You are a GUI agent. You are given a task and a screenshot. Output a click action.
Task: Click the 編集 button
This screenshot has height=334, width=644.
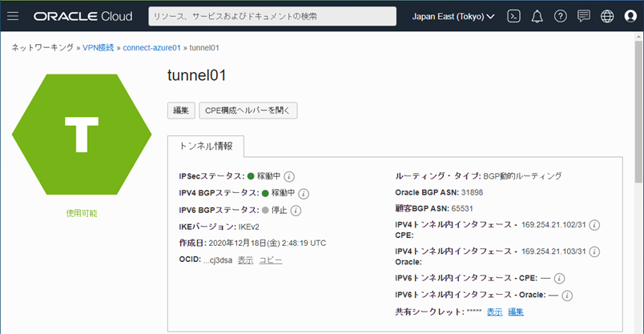[x=181, y=111]
